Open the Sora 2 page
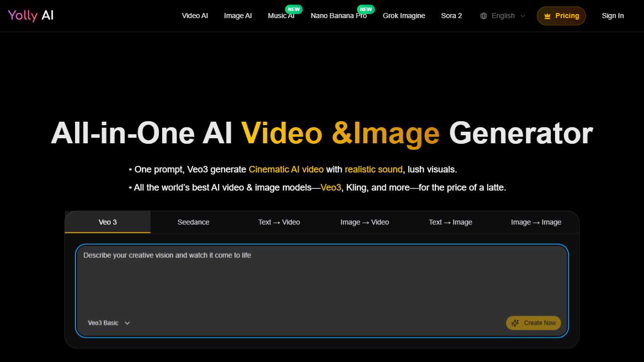Image resolution: width=644 pixels, height=362 pixels. pyautogui.click(x=451, y=16)
